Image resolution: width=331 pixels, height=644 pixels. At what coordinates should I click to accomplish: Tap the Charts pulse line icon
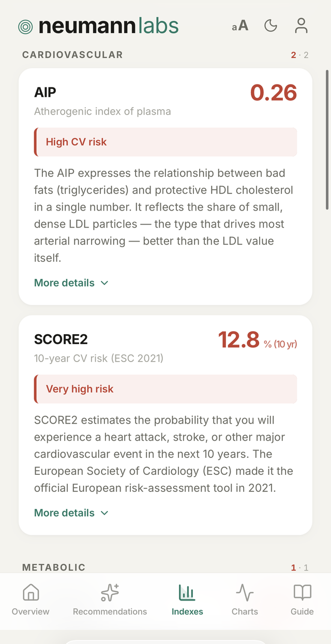click(x=245, y=592)
